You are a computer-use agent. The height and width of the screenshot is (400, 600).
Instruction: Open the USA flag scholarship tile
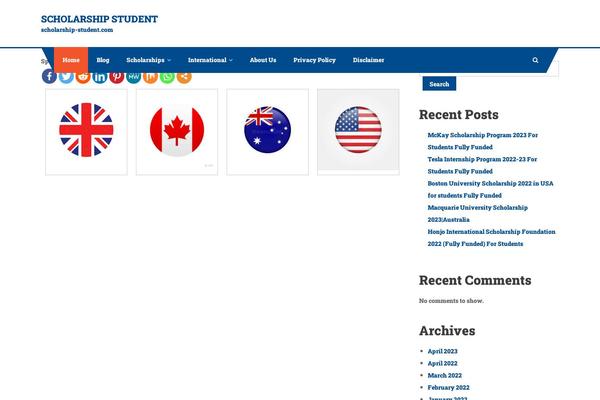pos(358,132)
